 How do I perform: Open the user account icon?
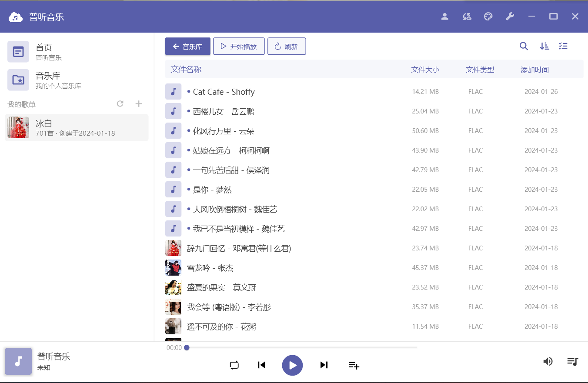pyautogui.click(x=444, y=17)
